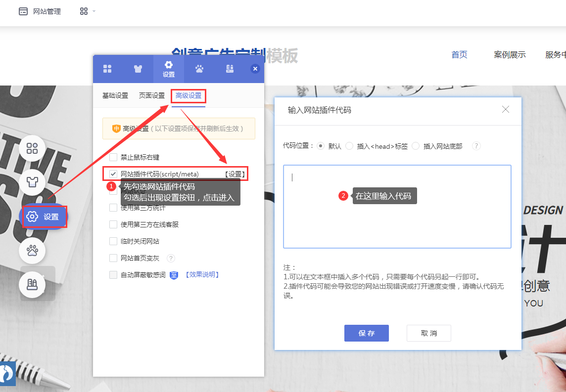Close the settings panel with X icon
The width and height of the screenshot is (566, 392).
tap(255, 69)
